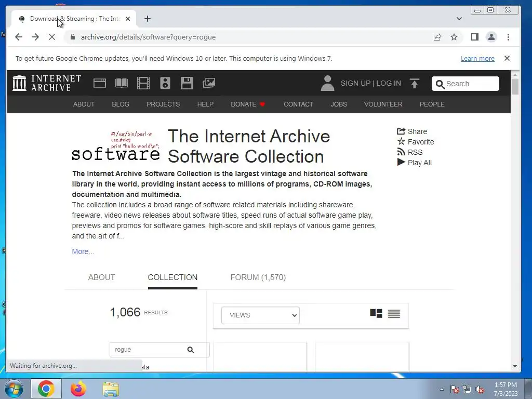Image resolution: width=532 pixels, height=399 pixels.
Task: Click DONATE in the navigation bar
Action: point(248,104)
